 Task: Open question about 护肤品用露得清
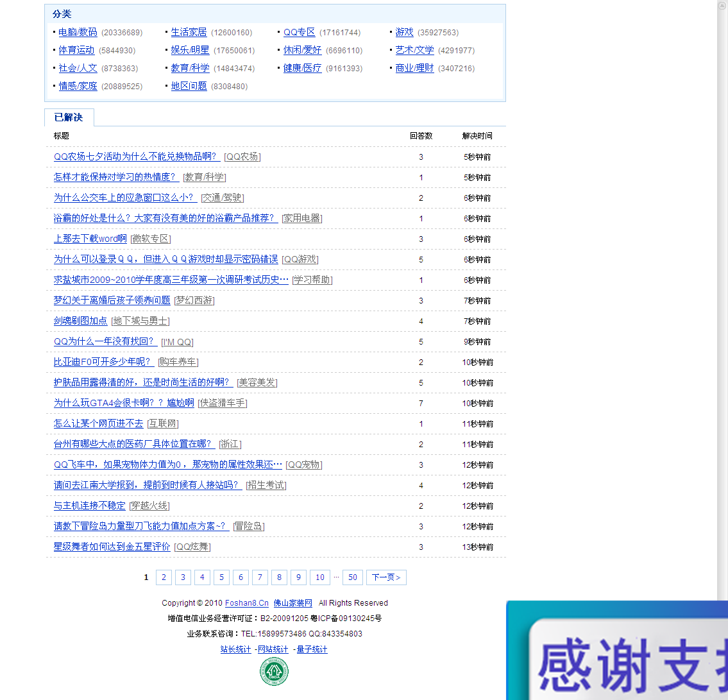[x=144, y=382]
